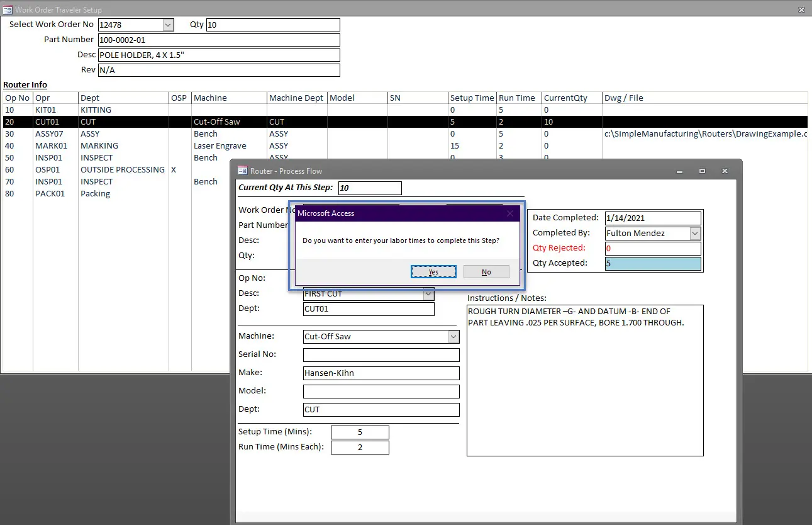812x525 pixels.
Task: Click the Date Completed field
Action: 652,218
